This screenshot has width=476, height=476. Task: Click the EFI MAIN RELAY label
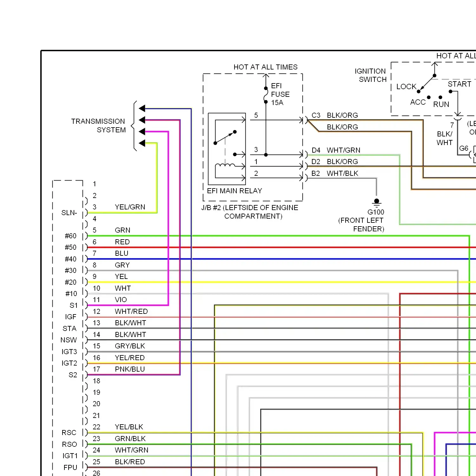pos(235,191)
